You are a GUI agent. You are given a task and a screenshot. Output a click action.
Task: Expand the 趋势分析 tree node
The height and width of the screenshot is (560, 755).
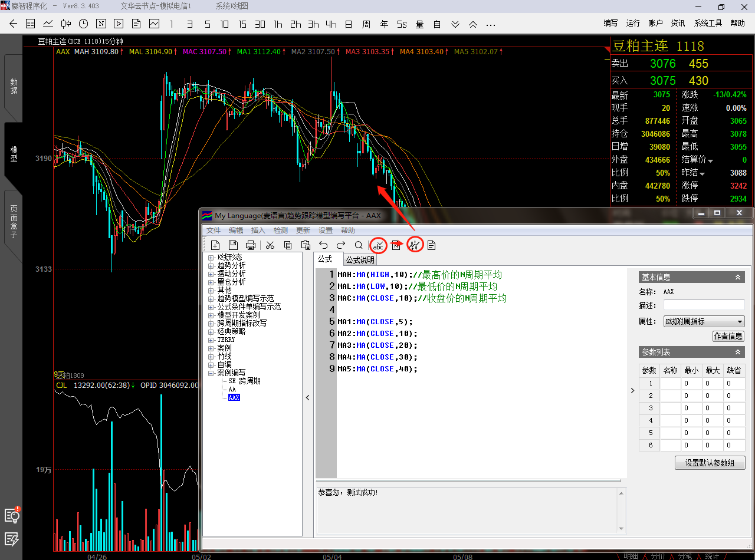tap(211, 266)
